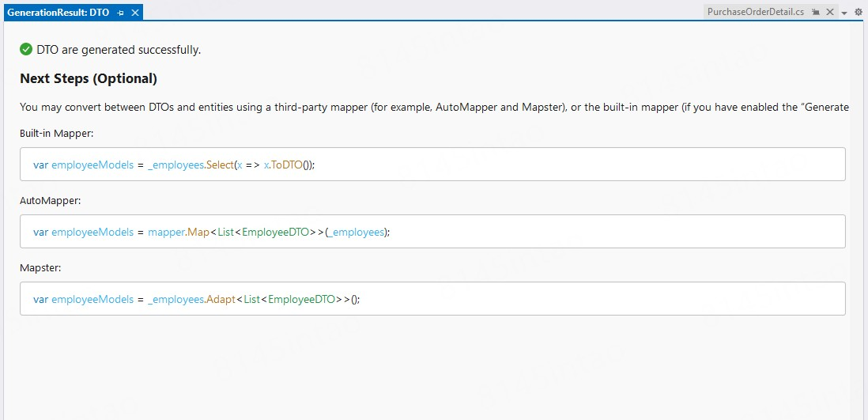Click the "Built-in Mapper:" label
868x420 pixels.
coord(57,133)
